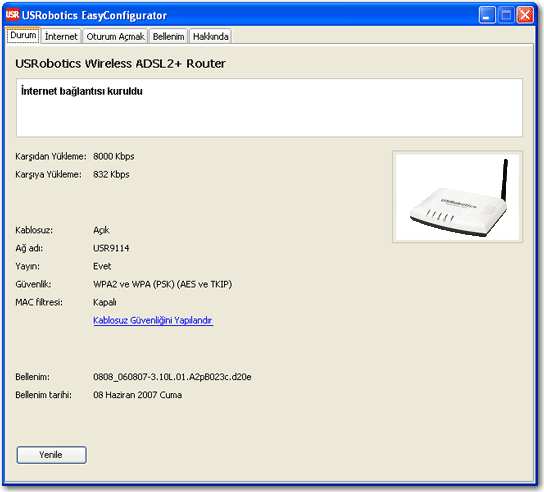Open the Hakkında tab

click(211, 36)
